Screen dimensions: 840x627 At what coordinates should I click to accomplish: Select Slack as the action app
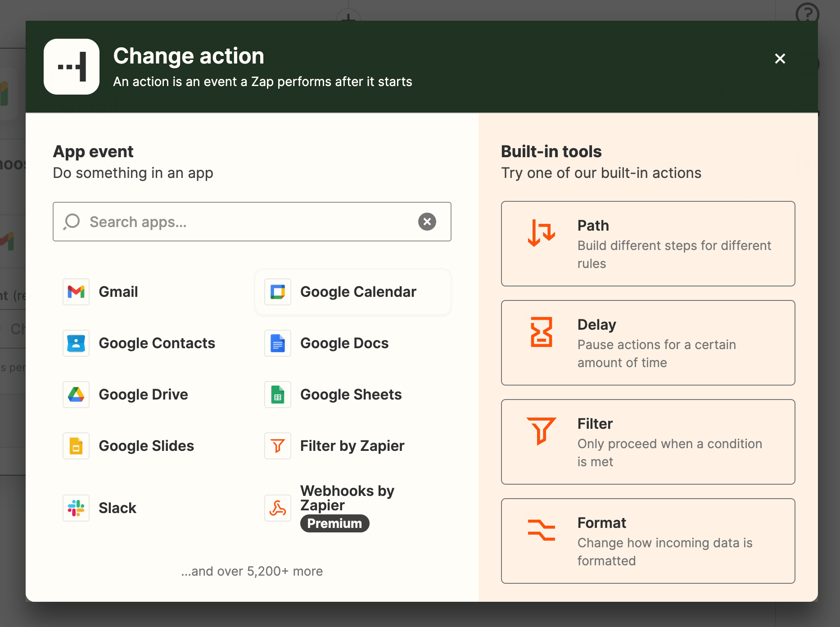[x=151, y=508]
